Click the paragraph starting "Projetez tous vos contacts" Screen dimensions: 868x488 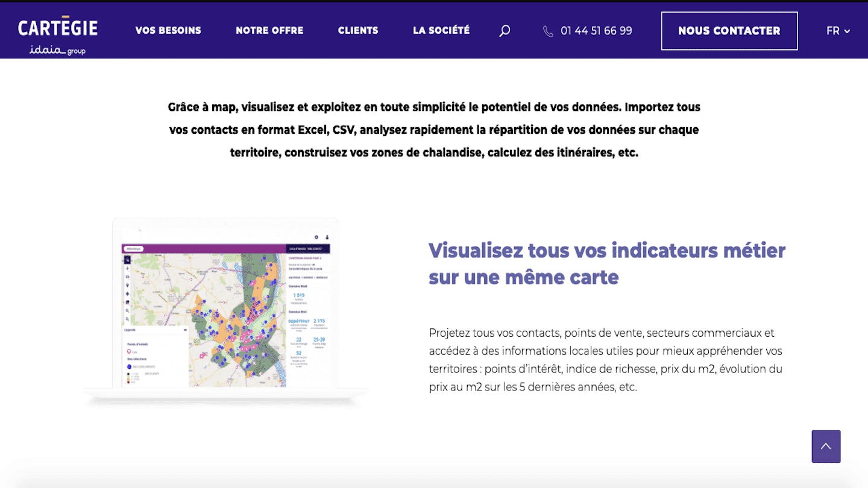pos(606,360)
